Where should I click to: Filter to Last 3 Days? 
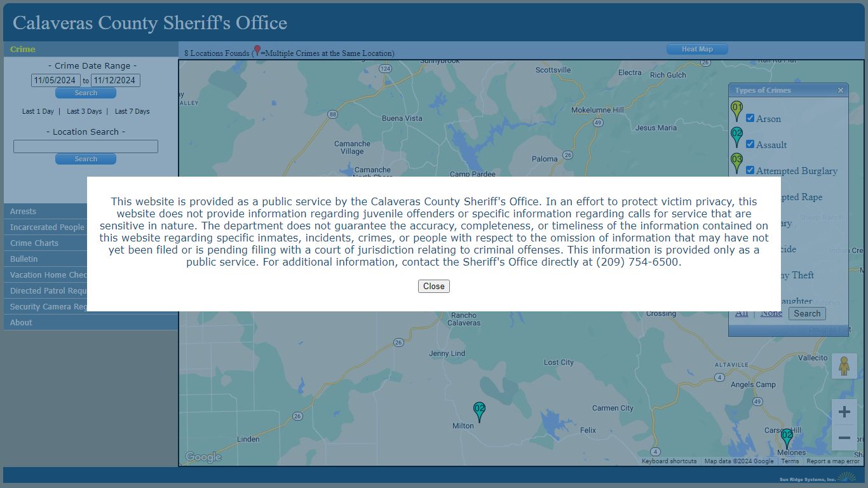pos(85,111)
